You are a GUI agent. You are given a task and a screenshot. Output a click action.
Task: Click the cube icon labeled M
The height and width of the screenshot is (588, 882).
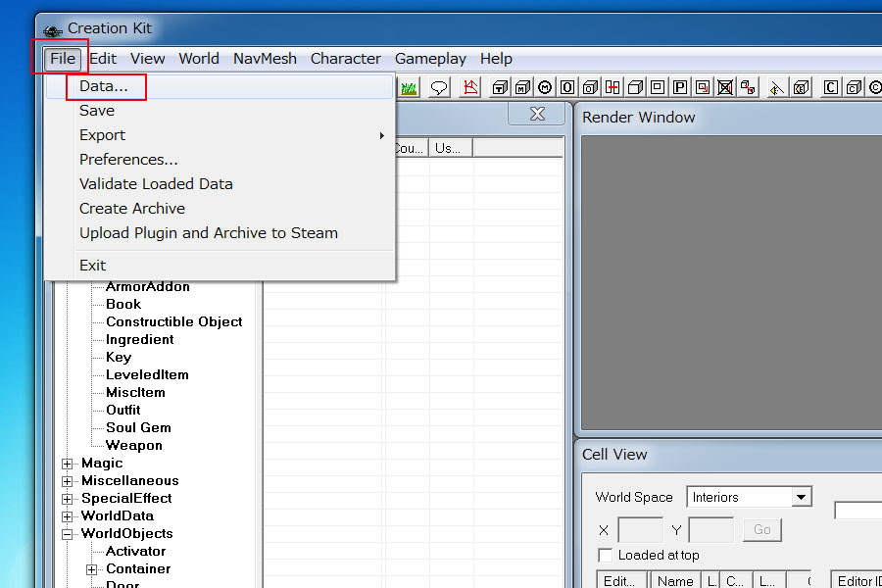(x=522, y=88)
